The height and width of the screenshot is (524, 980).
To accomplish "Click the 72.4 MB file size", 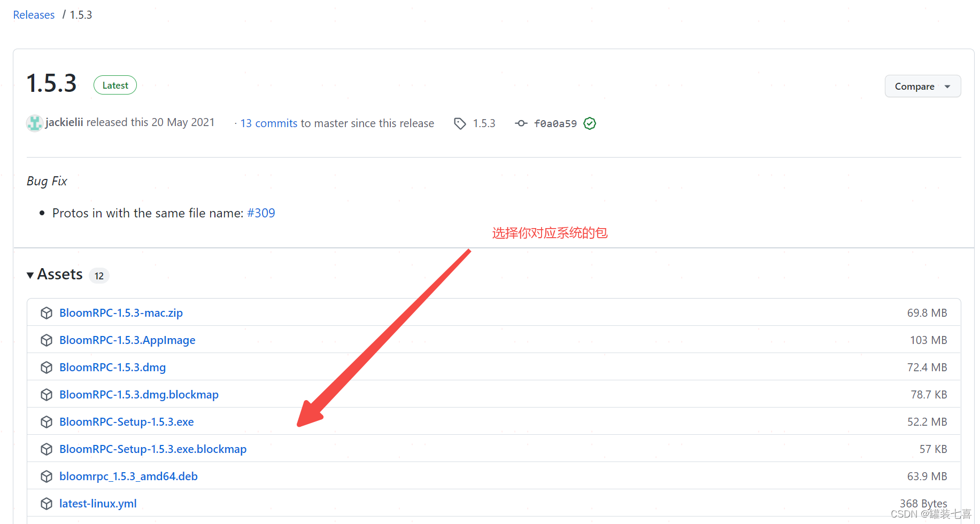I will click(927, 367).
